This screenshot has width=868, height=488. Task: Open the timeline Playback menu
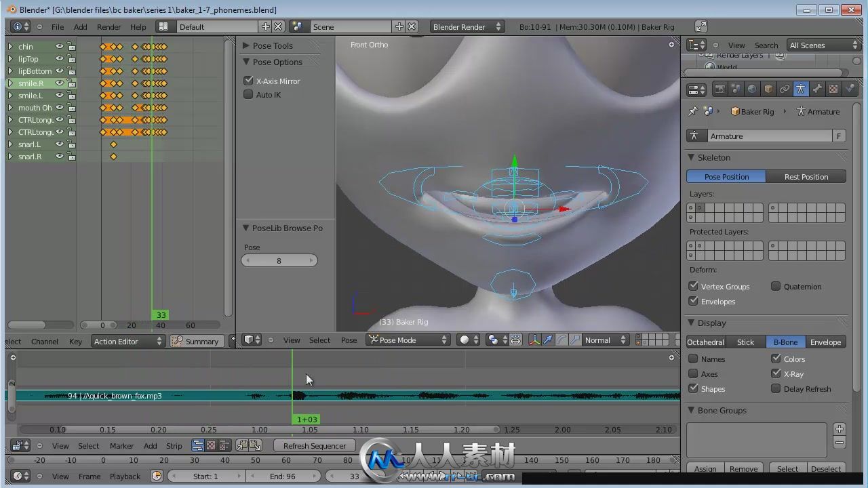[x=125, y=476]
